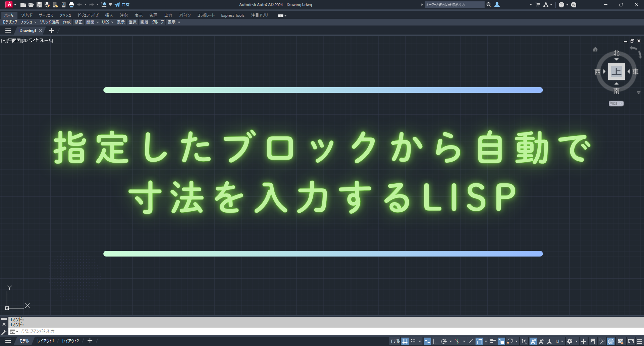Viewport: 644px width, 346px height.
Task: Toggle the drawing grid display
Action: click(405, 341)
